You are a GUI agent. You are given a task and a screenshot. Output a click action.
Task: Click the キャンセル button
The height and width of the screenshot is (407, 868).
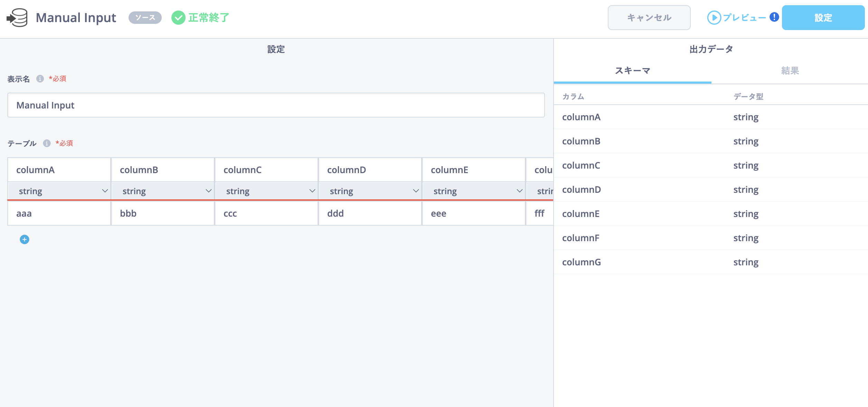click(649, 18)
